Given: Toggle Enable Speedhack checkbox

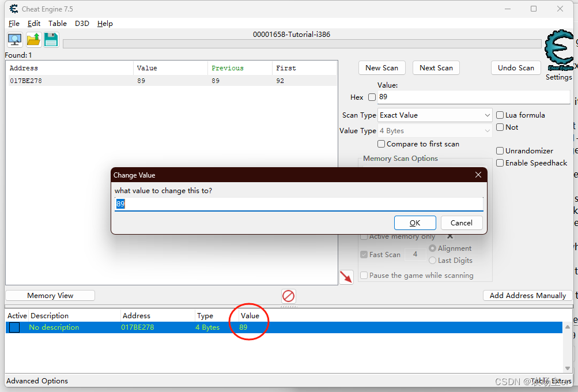Looking at the screenshot, I should point(500,163).
